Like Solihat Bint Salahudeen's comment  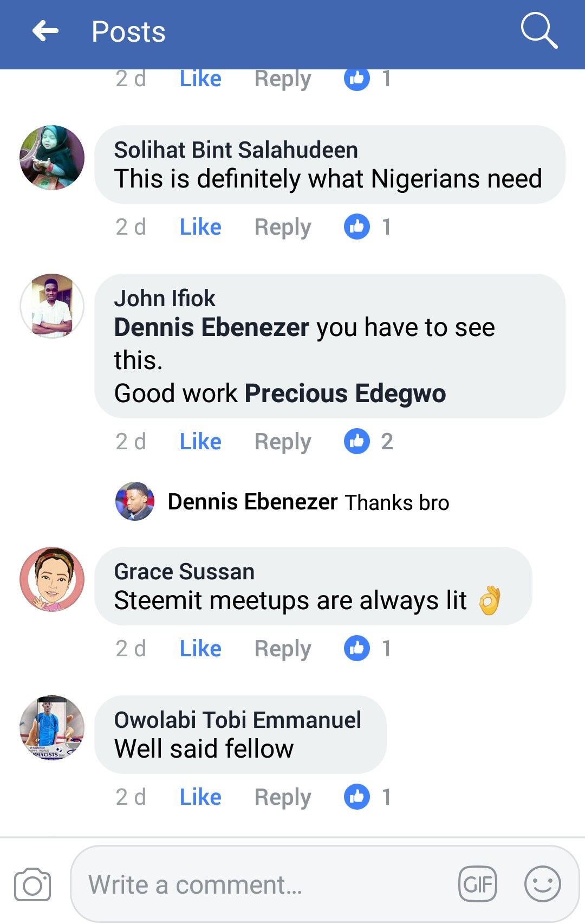click(200, 227)
